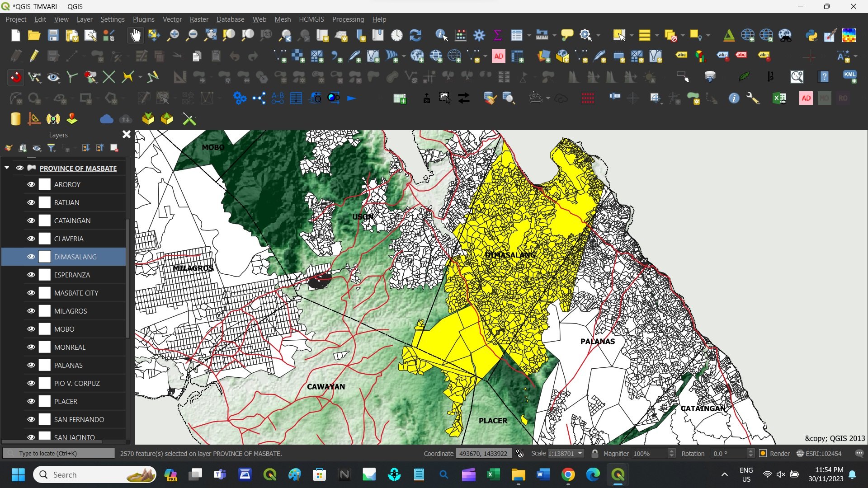Open the Scale dropdown arrow
The image size is (868, 488).
580,453
